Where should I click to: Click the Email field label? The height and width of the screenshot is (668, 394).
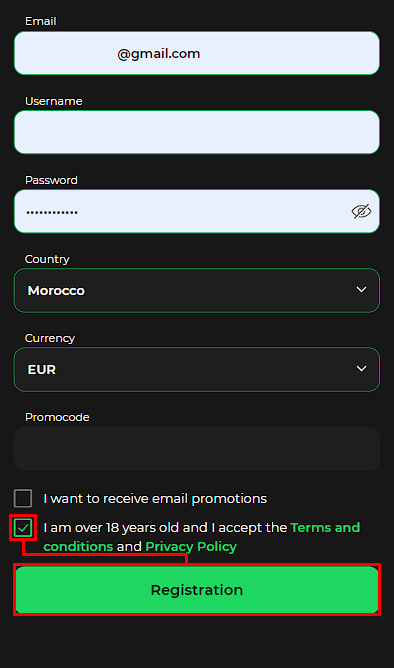tap(40, 21)
